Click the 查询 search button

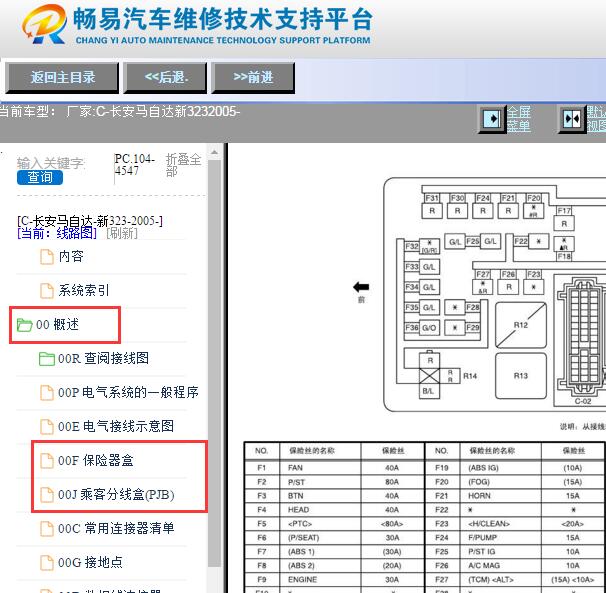[x=40, y=177]
